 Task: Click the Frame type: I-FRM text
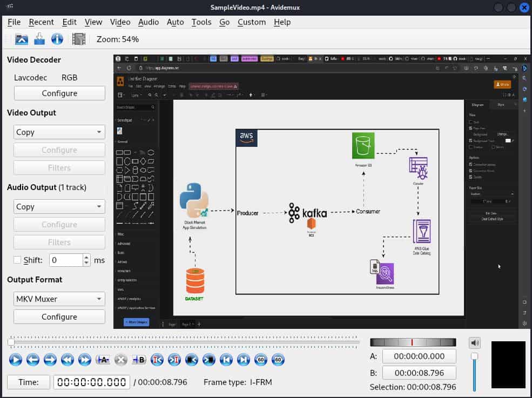[x=238, y=382]
